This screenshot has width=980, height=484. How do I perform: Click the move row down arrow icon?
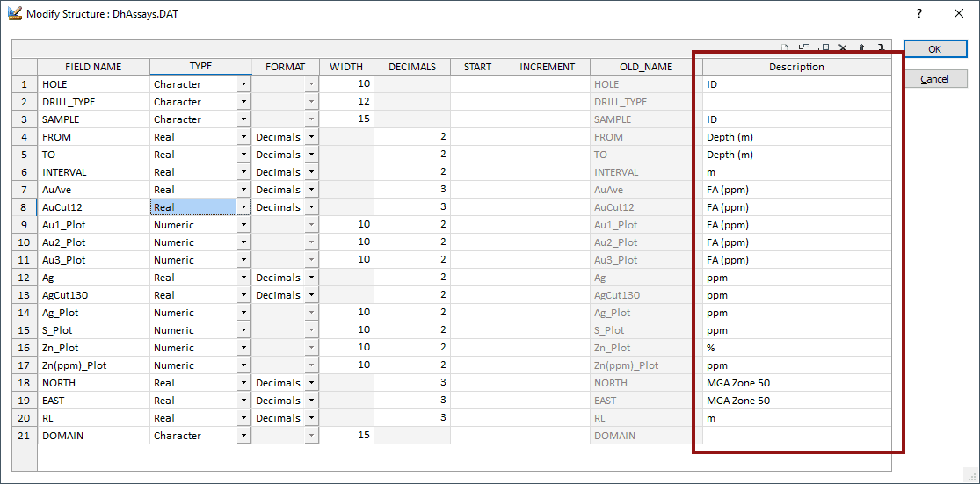click(x=880, y=48)
